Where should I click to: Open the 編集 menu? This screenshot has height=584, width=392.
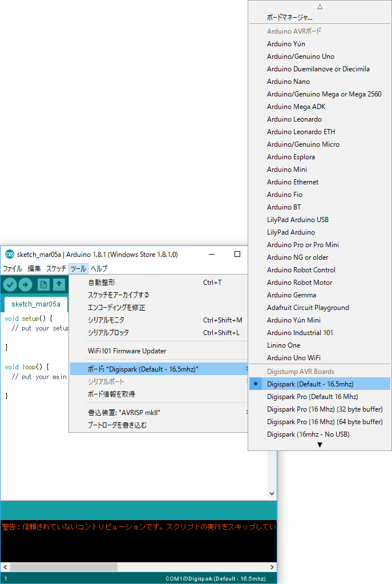34,268
